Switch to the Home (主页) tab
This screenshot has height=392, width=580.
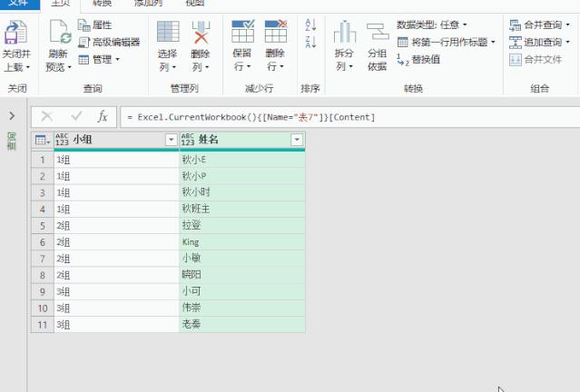click(x=60, y=4)
